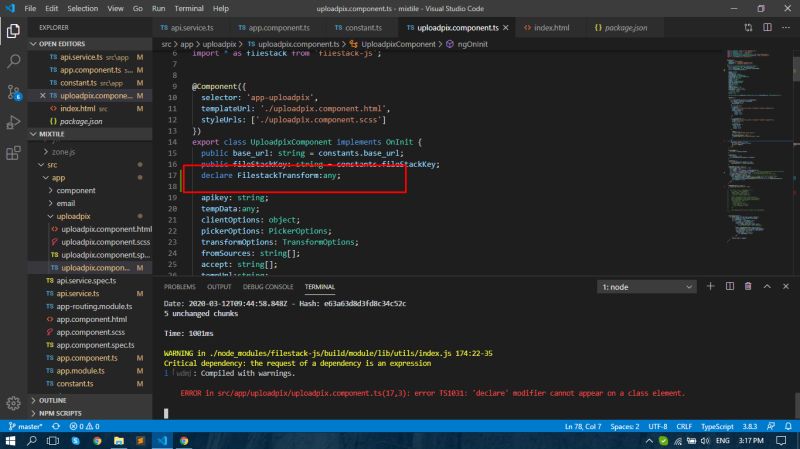Open the File menu
Image resolution: width=800 pixels, height=449 pixels.
[30, 9]
